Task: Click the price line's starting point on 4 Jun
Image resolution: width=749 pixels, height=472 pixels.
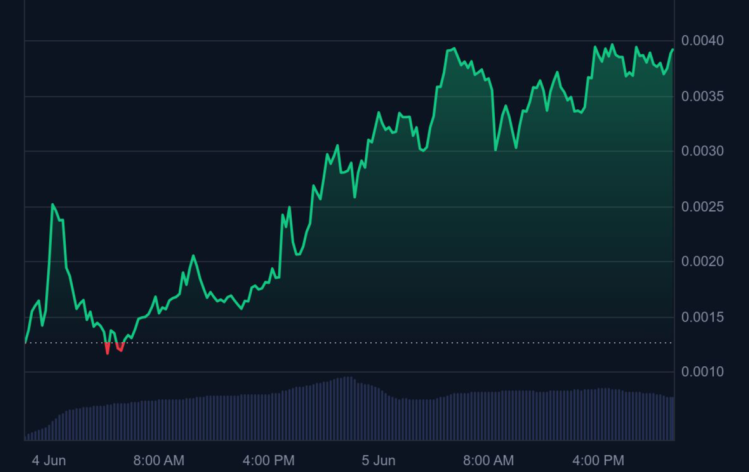Action: (x=26, y=342)
